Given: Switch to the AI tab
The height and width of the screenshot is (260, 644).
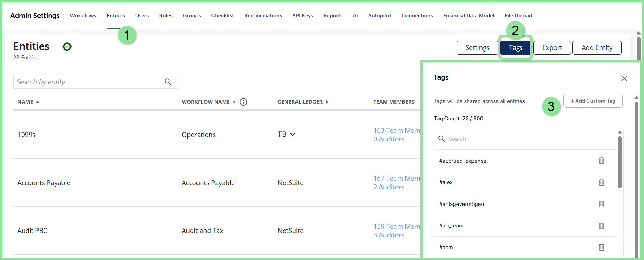Looking at the screenshot, I should click(355, 16).
